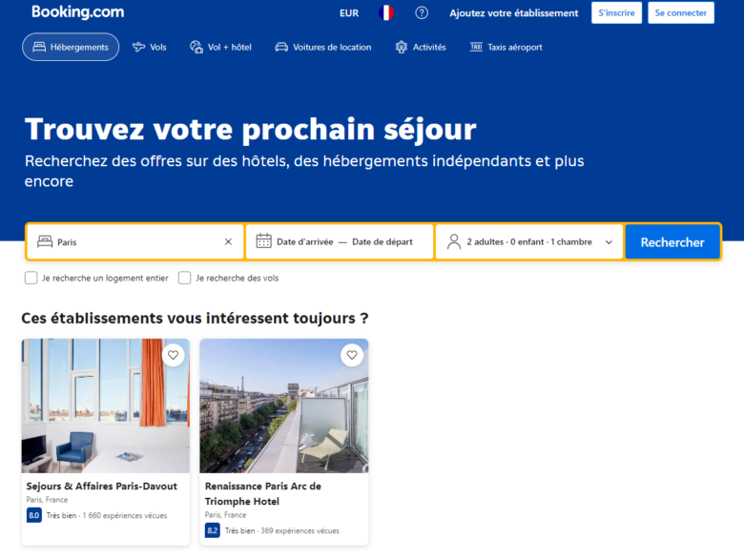This screenshot has height=560, width=744.
Task: Click the Se connecter button
Action: (x=681, y=12)
